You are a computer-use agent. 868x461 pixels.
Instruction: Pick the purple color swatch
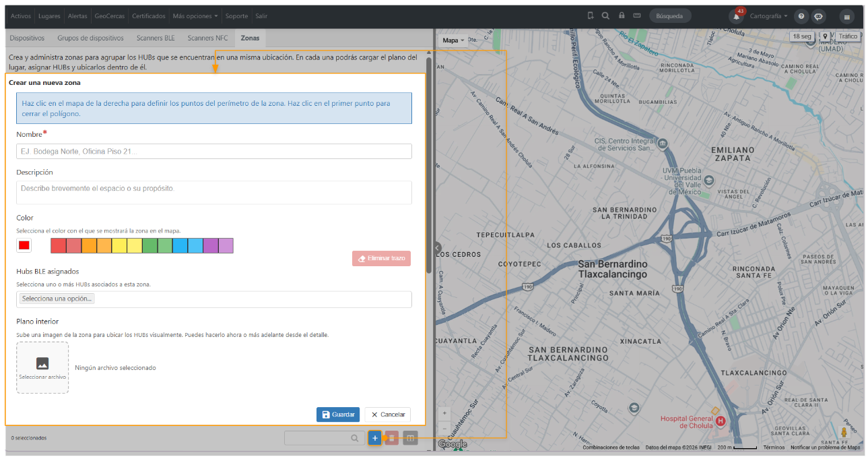point(211,245)
